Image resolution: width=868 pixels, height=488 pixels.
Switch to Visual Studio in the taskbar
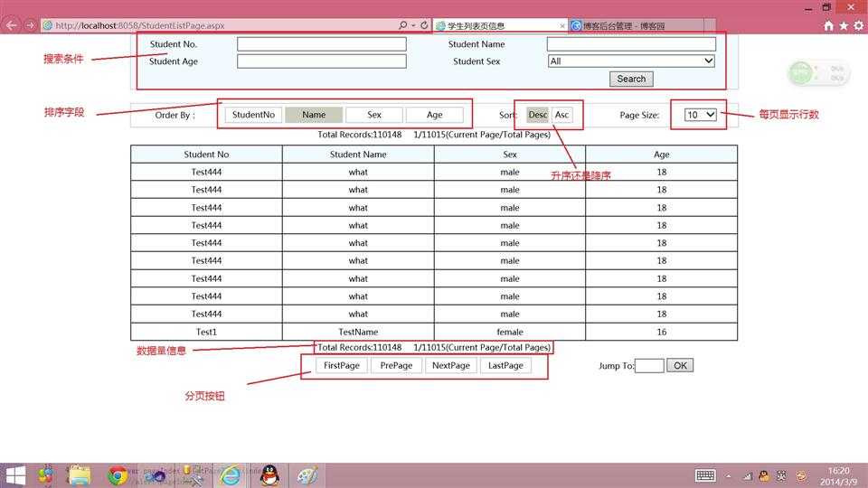(x=156, y=475)
